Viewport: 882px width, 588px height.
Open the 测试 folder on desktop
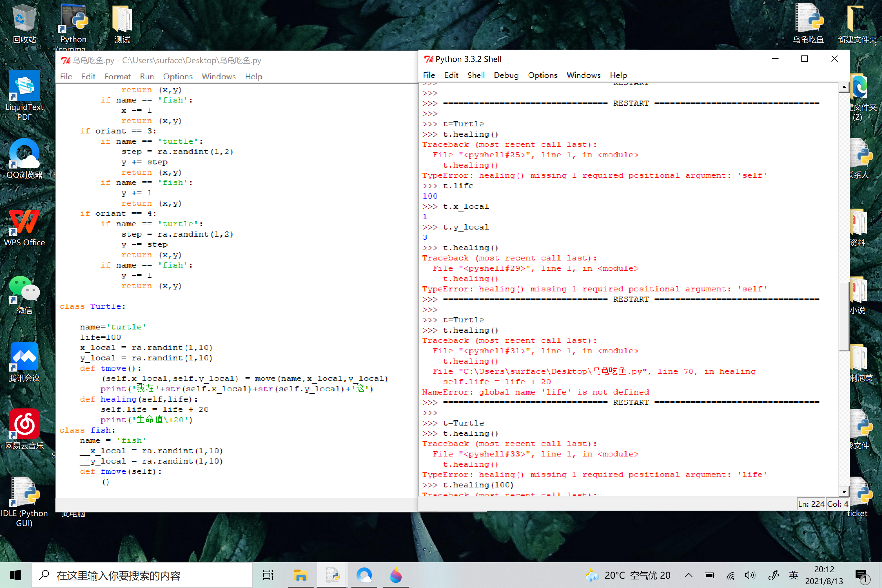(122, 24)
